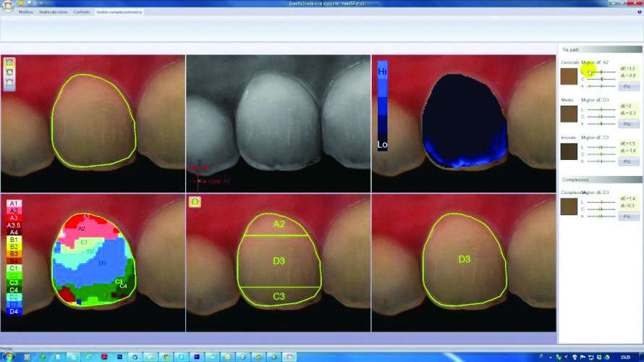The image size is (644, 362).
Task: Click the Incisale color swatch
Action: click(x=569, y=151)
